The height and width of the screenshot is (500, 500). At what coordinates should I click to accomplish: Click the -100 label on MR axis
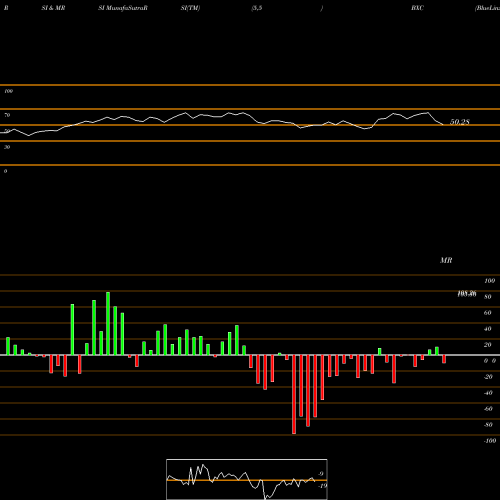490,441
